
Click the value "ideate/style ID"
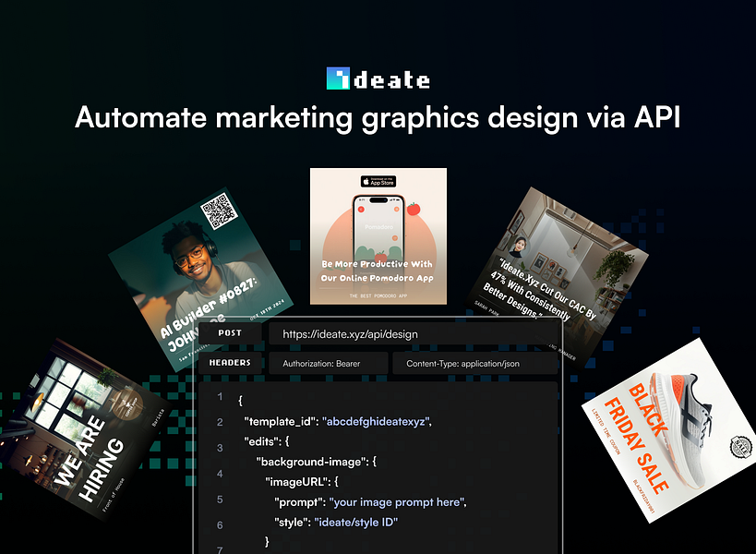click(355, 523)
